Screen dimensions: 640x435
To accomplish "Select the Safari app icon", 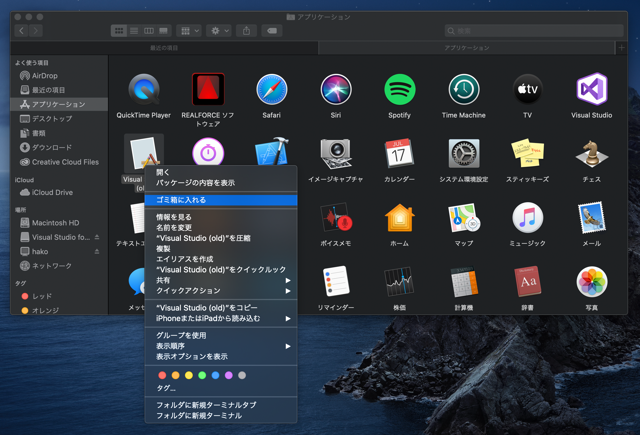I will (272, 89).
